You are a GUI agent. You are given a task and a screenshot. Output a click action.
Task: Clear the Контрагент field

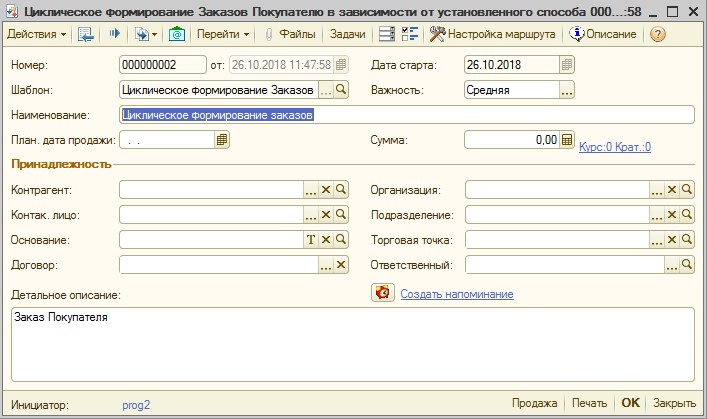(x=326, y=190)
